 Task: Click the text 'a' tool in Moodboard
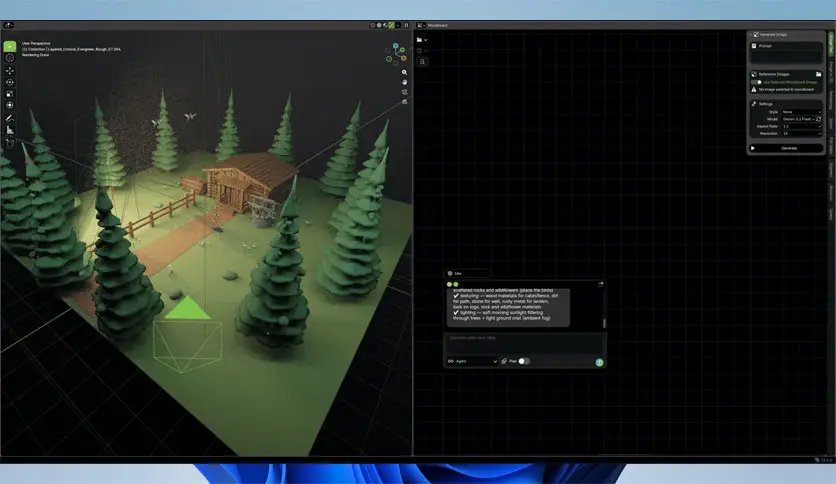click(422, 61)
